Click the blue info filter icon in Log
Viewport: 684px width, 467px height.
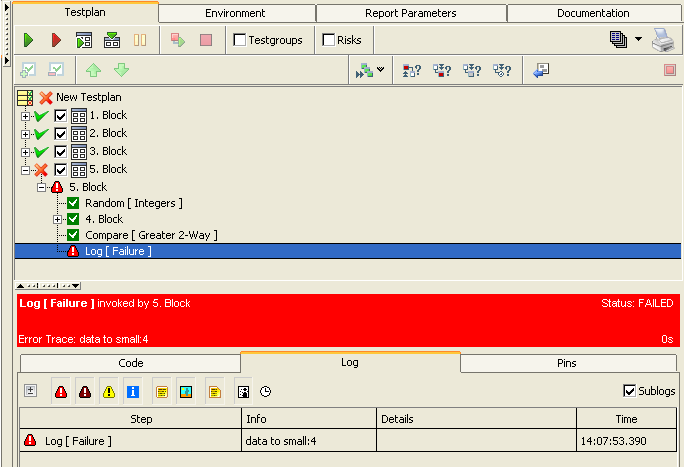pyautogui.click(x=133, y=391)
